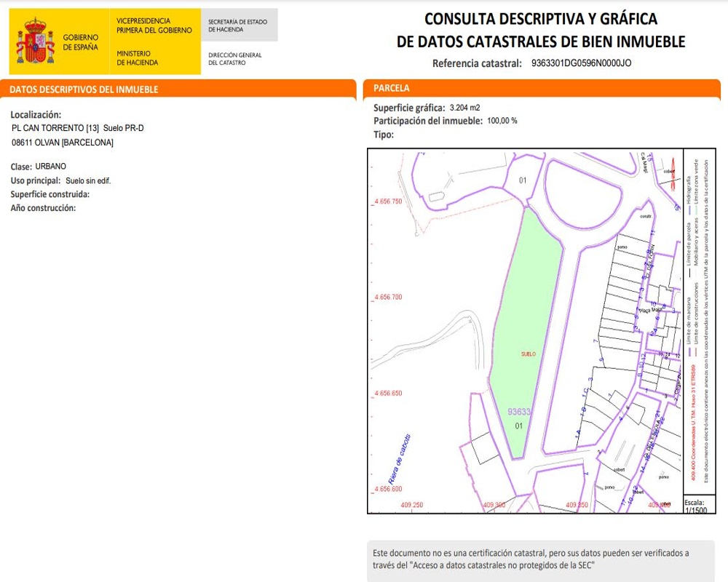Screen dimensions: 728x582
Task: Click the Escala 1/1500 scale indicator
Action: tap(695, 506)
